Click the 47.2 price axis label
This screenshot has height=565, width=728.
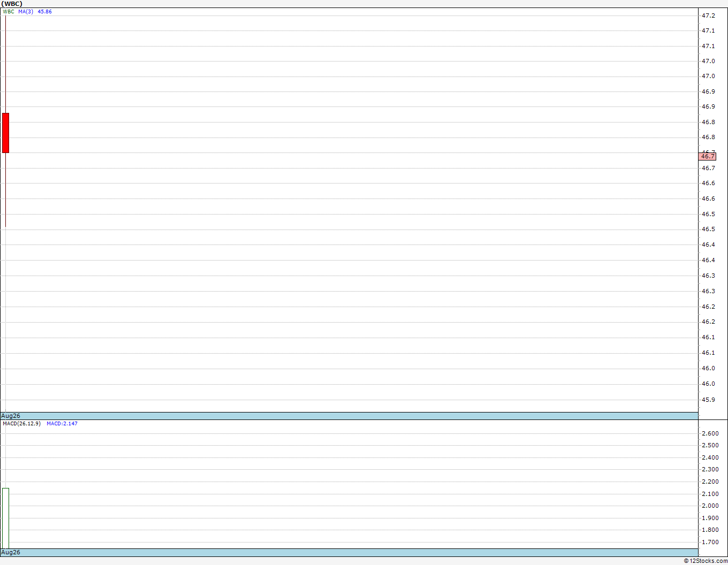708,16
